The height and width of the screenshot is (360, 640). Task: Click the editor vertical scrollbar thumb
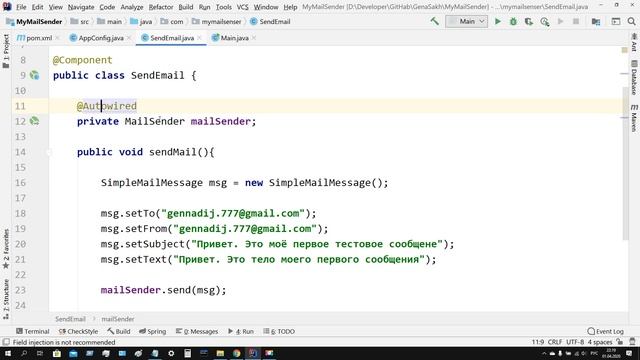(x=625, y=163)
